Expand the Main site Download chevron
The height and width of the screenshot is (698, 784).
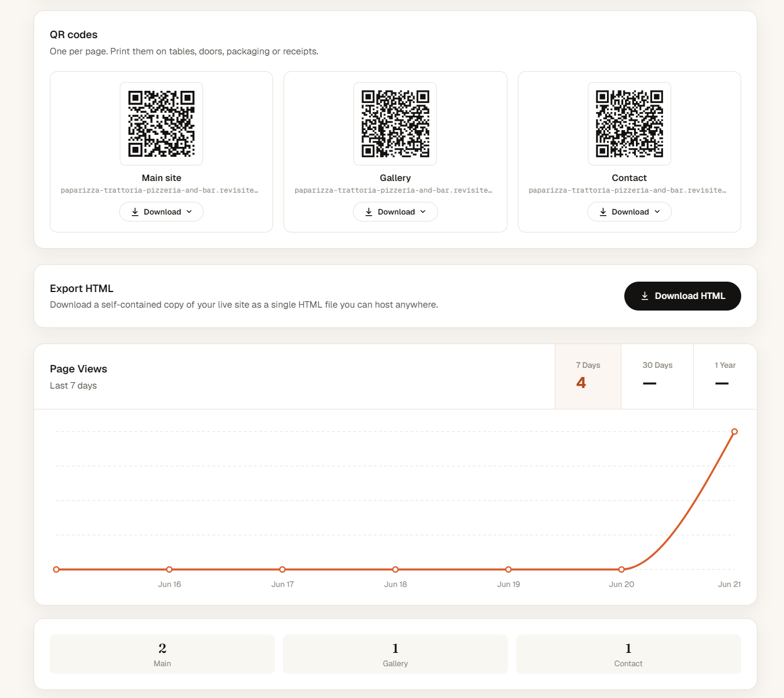click(x=189, y=212)
